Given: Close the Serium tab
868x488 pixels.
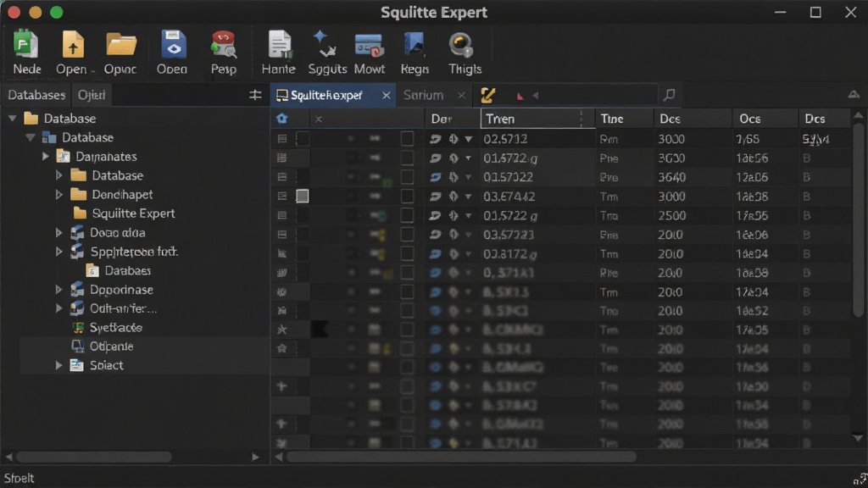Looking at the screenshot, I should 461,95.
